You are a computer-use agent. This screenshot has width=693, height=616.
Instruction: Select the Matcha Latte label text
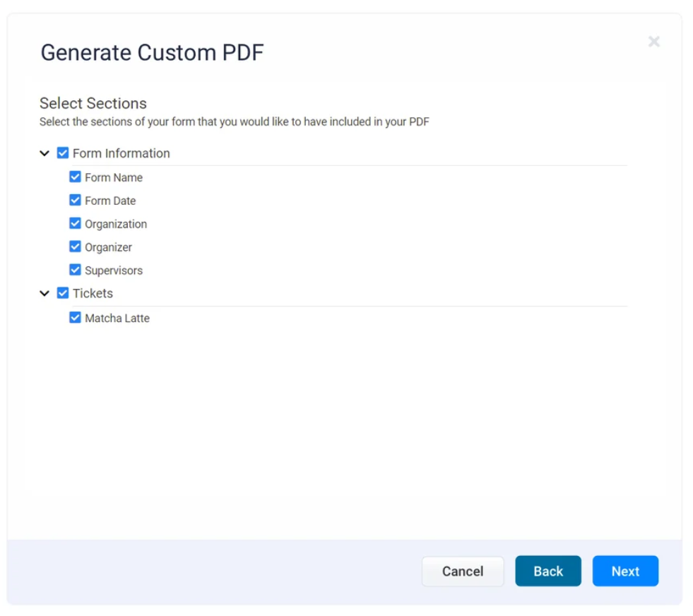click(117, 319)
